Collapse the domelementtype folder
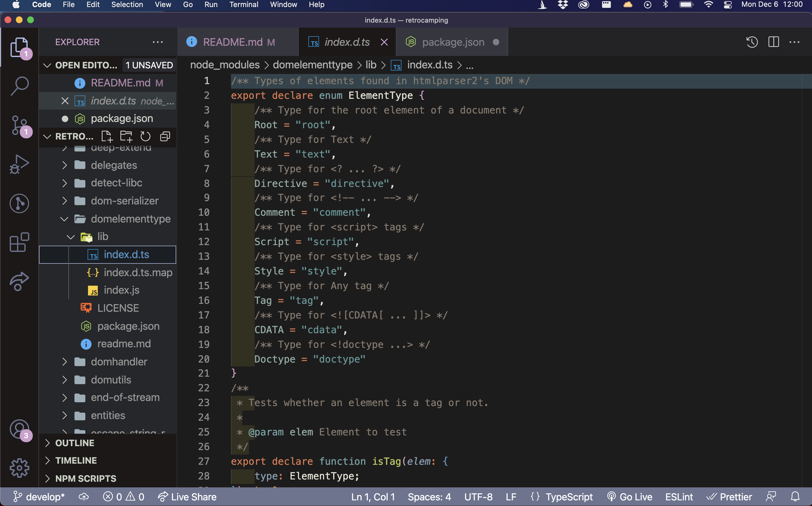This screenshot has width=812, height=506. [x=64, y=219]
